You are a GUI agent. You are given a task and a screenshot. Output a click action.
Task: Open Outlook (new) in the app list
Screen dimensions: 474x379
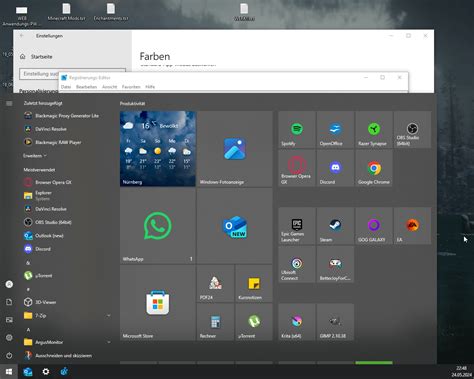[x=67, y=236]
